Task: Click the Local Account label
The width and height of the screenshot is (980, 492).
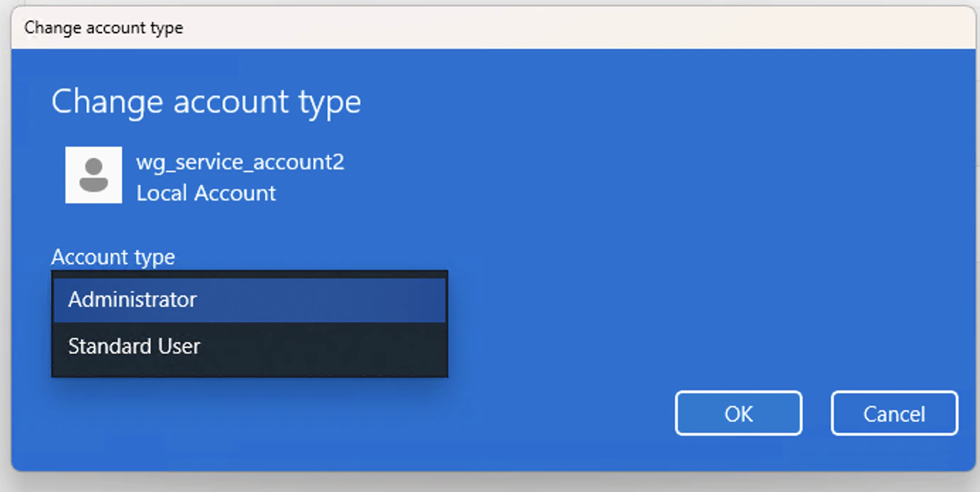Action: pyautogui.click(x=206, y=192)
